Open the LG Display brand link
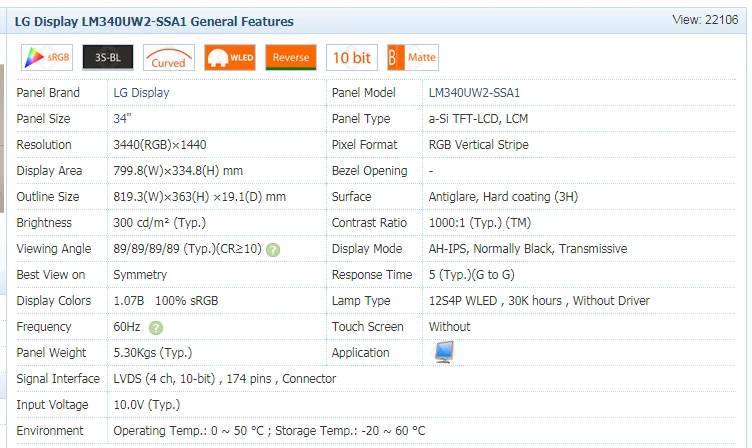The height and width of the screenshot is (448, 752). pos(141,93)
